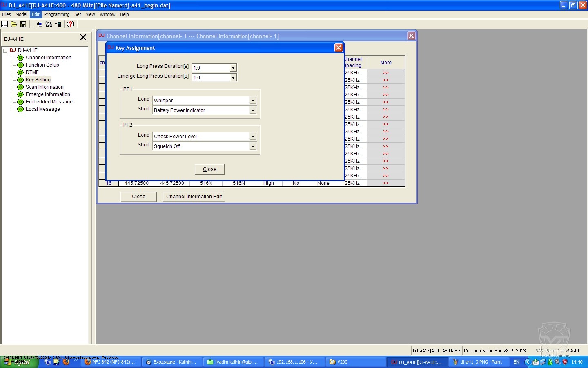This screenshot has width=588, height=368.
Task: Click the Save floppy disk icon
Action: click(x=23, y=24)
